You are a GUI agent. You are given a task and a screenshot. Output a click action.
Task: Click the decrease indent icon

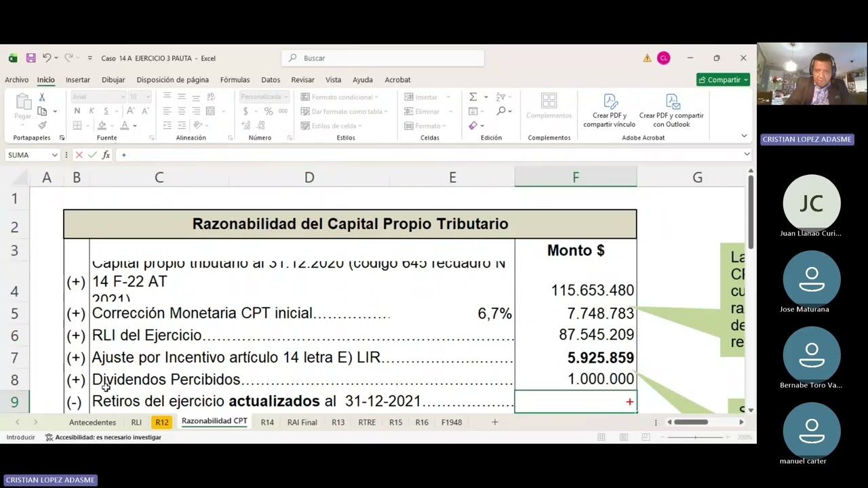pos(167,125)
